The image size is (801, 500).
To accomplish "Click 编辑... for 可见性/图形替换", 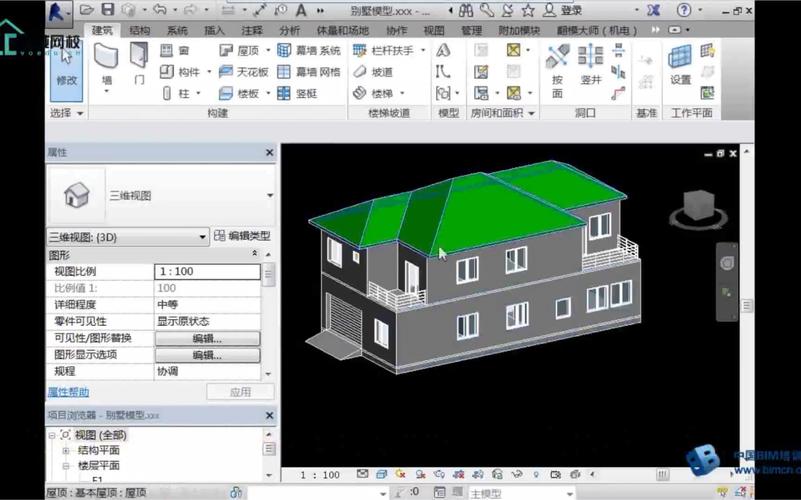I will pos(207,338).
